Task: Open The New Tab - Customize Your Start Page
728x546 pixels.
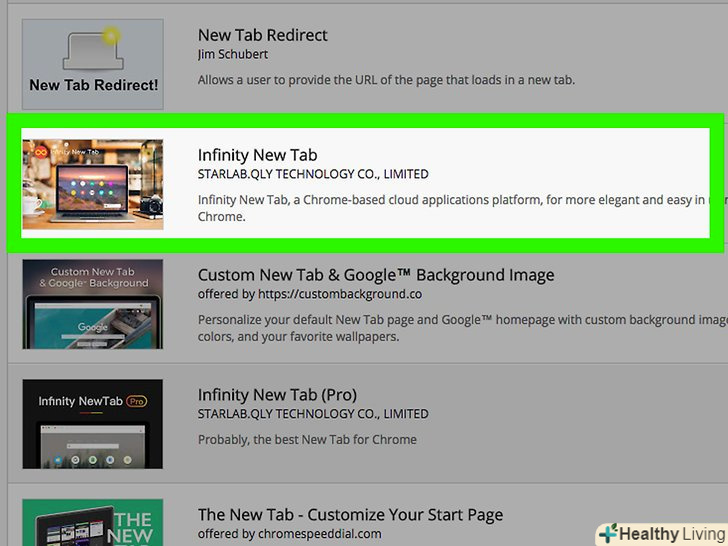Action: [351, 514]
